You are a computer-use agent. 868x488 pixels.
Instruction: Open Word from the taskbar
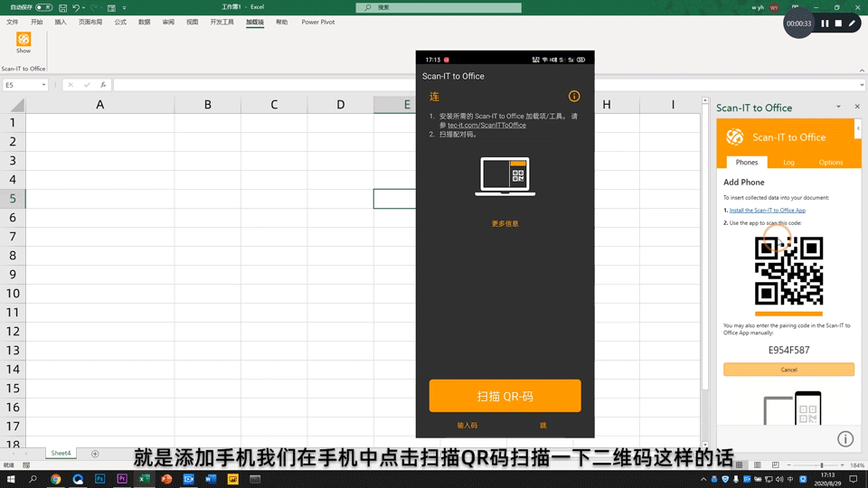[211, 479]
